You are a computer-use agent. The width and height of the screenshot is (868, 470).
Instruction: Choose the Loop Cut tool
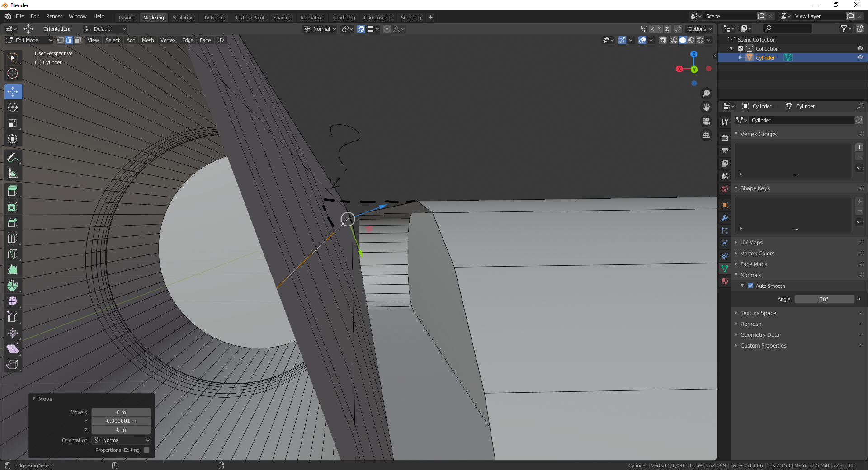tap(13, 238)
